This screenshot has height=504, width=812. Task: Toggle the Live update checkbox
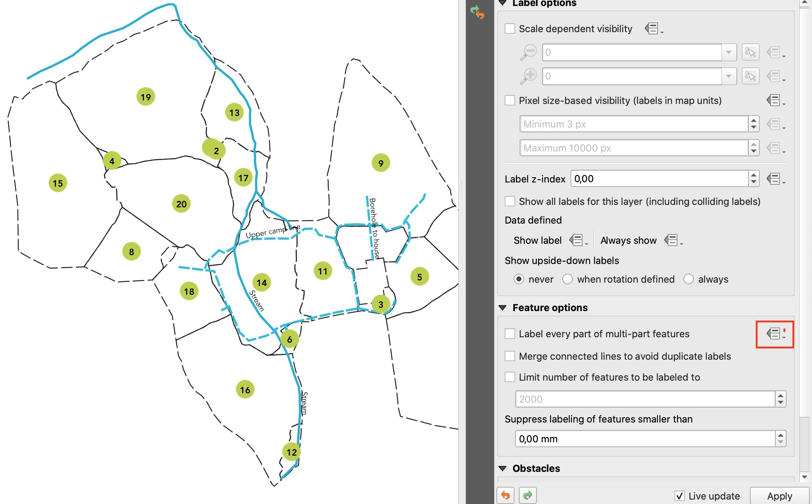click(680, 496)
